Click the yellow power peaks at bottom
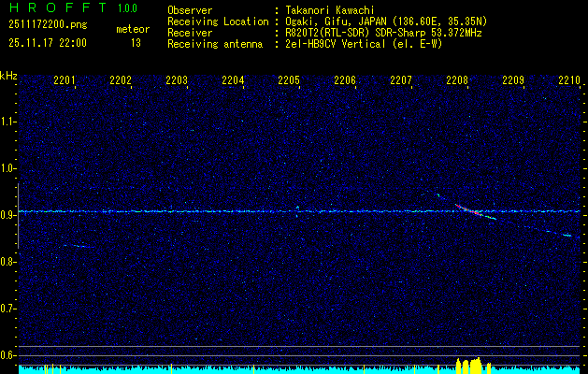 pyautogui.click(x=468, y=364)
